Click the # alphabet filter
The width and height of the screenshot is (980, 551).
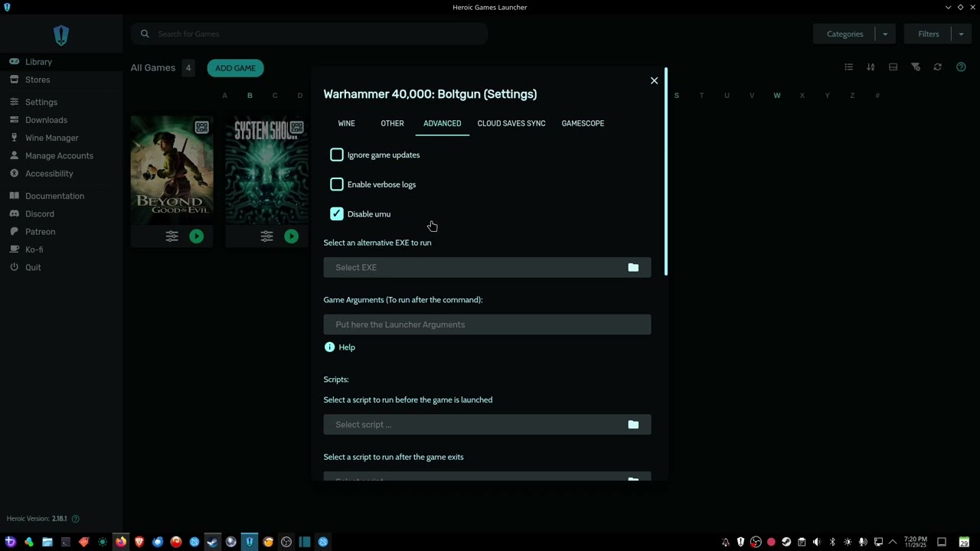pyautogui.click(x=877, y=96)
